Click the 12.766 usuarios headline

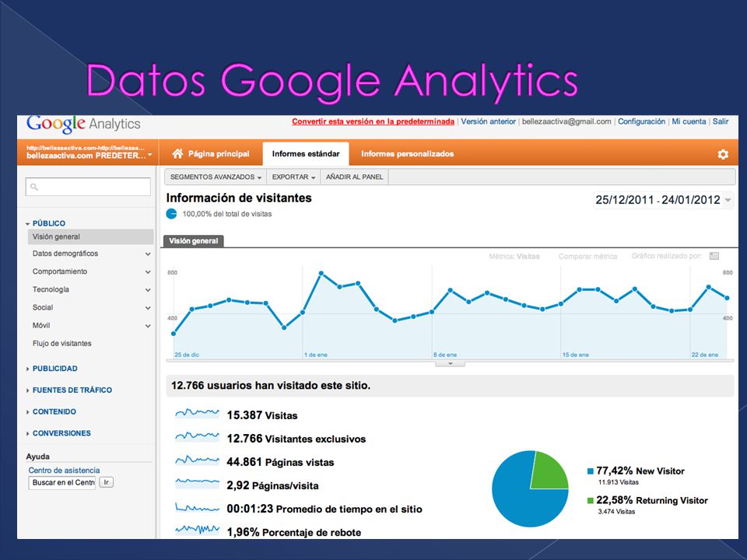click(x=271, y=386)
